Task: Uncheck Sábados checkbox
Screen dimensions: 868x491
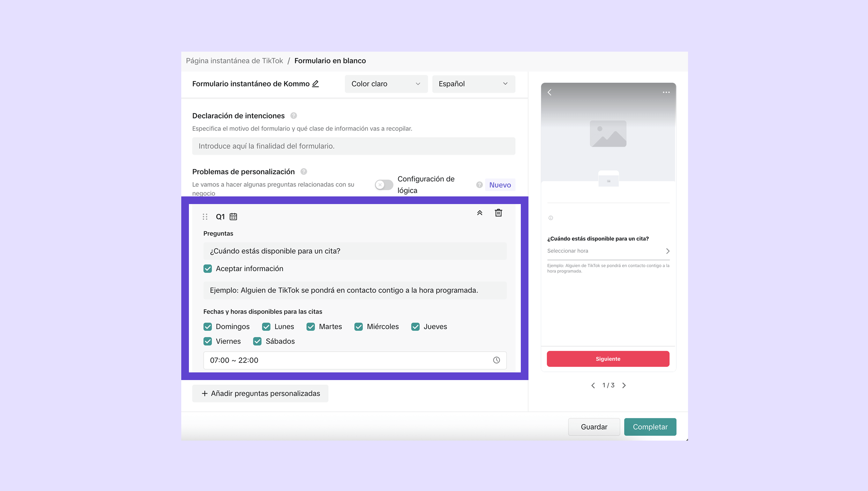Action: click(258, 341)
